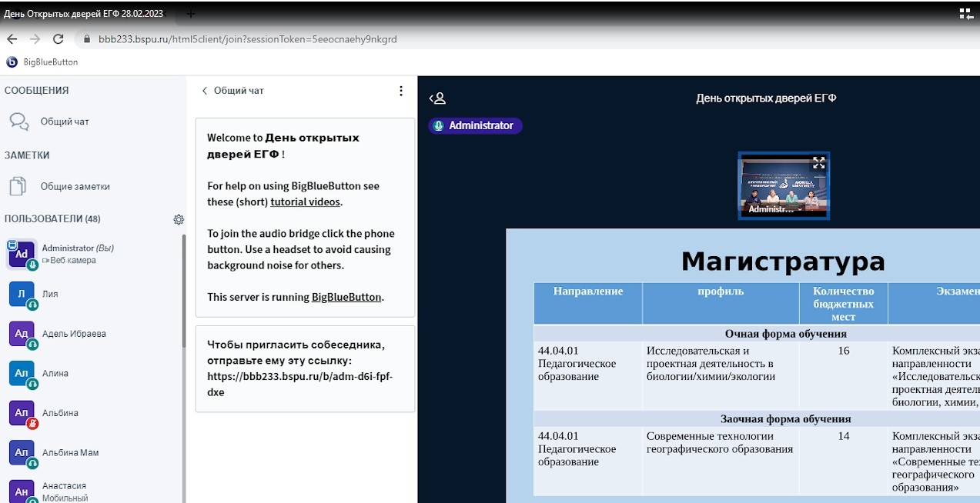Open a new browser tab
This screenshot has width=980, height=503.
coord(191,14)
